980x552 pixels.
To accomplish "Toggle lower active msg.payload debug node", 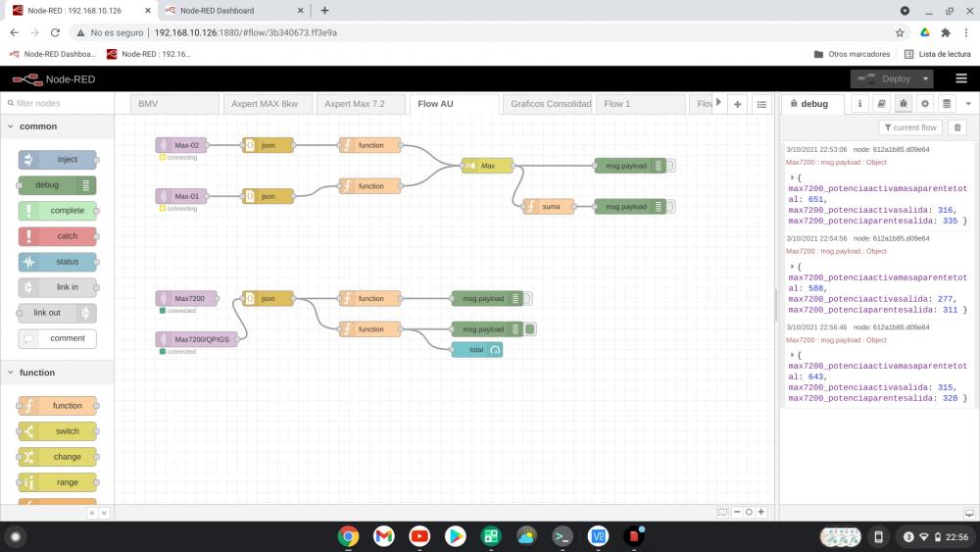I will (530, 329).
